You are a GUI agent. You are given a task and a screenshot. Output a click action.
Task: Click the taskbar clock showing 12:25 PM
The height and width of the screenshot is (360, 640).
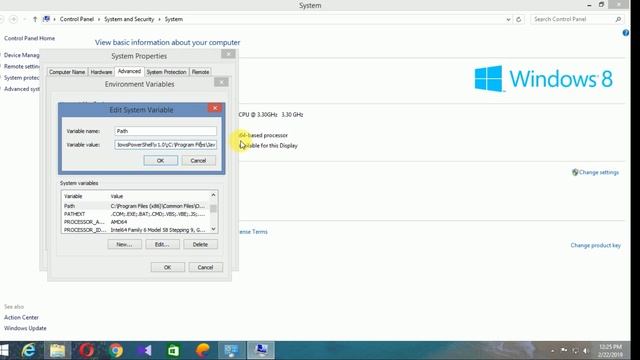click(611, 351)
